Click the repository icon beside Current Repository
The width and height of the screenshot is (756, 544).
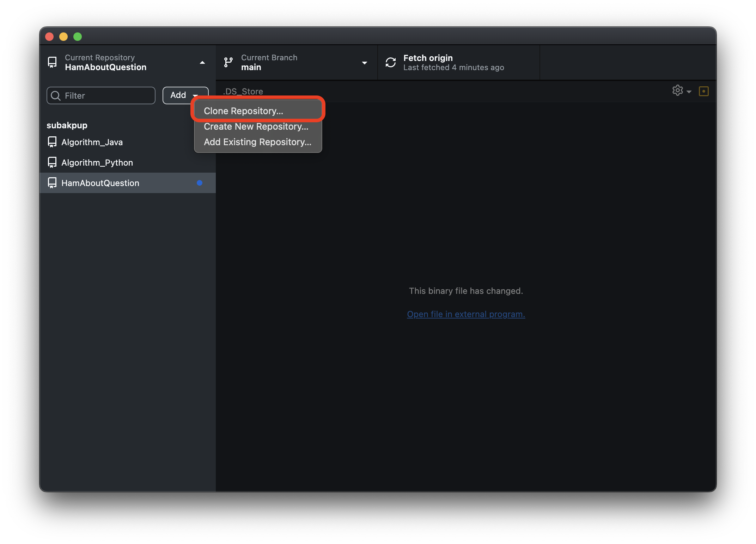[52, 62]
